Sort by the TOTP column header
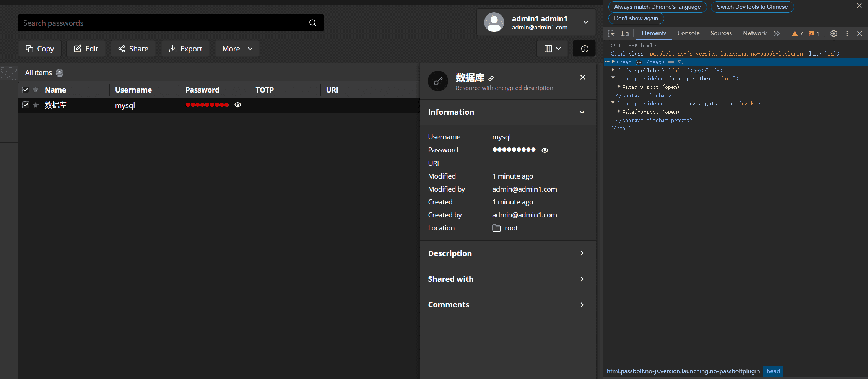The height and width of the screenshot is (379, 868). tap(265, 90)
